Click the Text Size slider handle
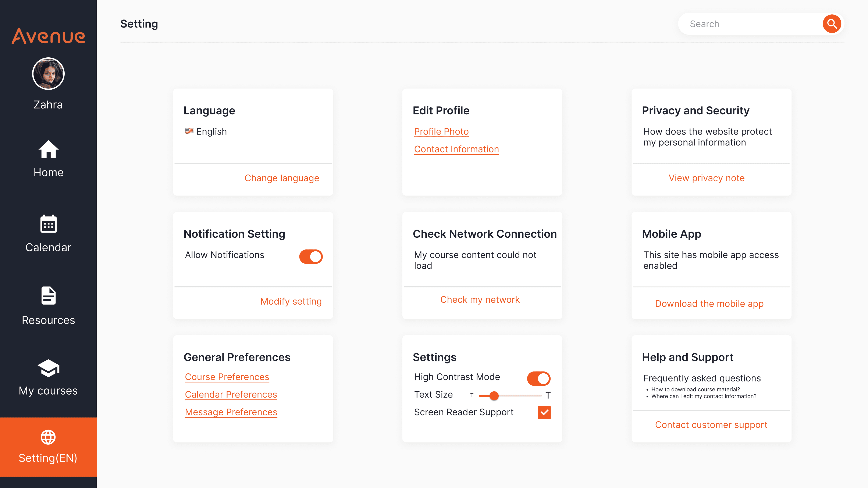Image resolution: width=868 pixels, height=488 pixels. click(x=494, y=396)
